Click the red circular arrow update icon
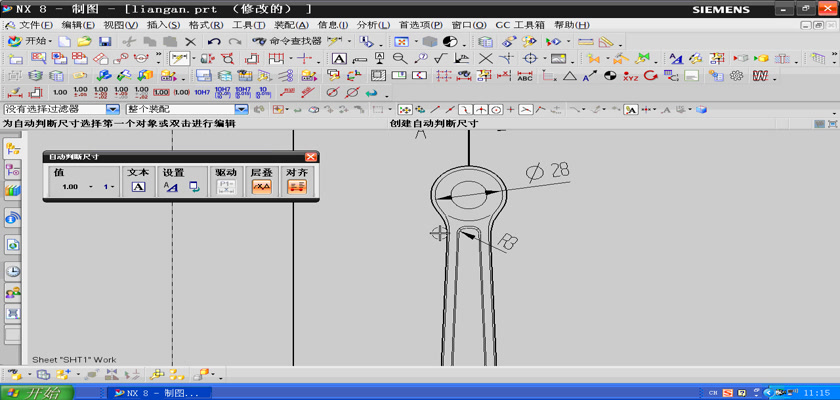 point(650,76)
